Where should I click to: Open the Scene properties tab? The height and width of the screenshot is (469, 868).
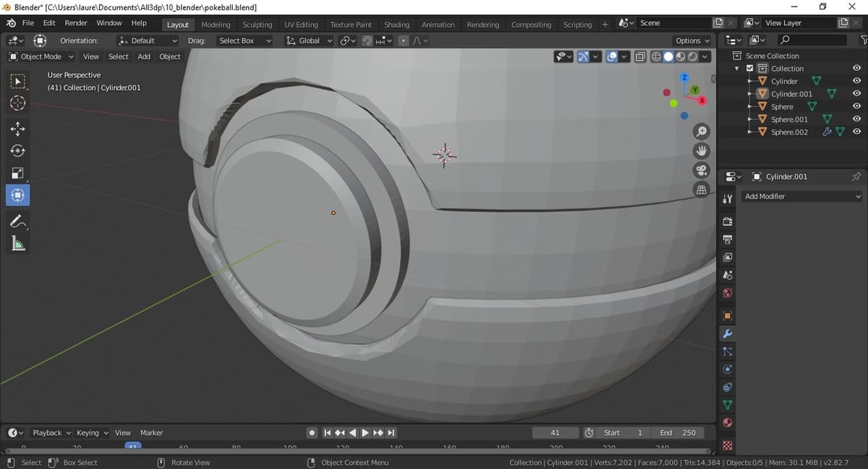point(728,275)
